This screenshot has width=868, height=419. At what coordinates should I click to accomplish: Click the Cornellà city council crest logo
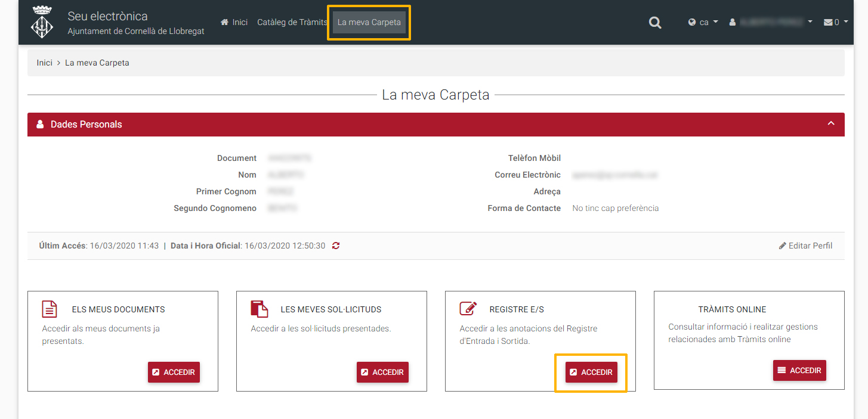pos(42,23)
